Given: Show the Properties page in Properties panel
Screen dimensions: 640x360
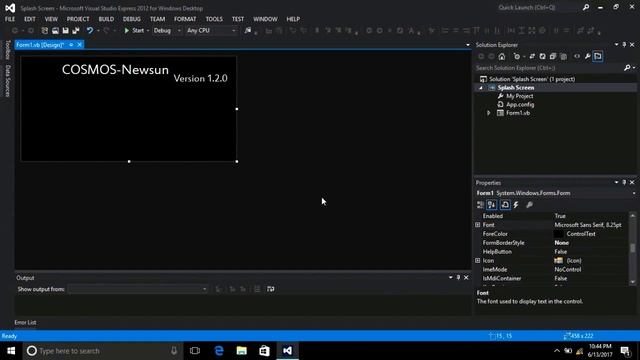Looking at the screenshot, I should click(x=505, y=205).
